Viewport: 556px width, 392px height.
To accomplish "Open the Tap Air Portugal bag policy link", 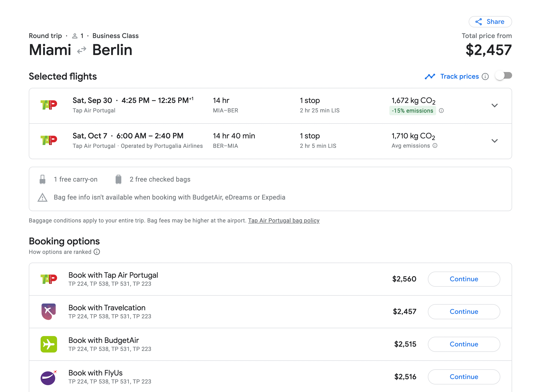I will tap(284, 221).
